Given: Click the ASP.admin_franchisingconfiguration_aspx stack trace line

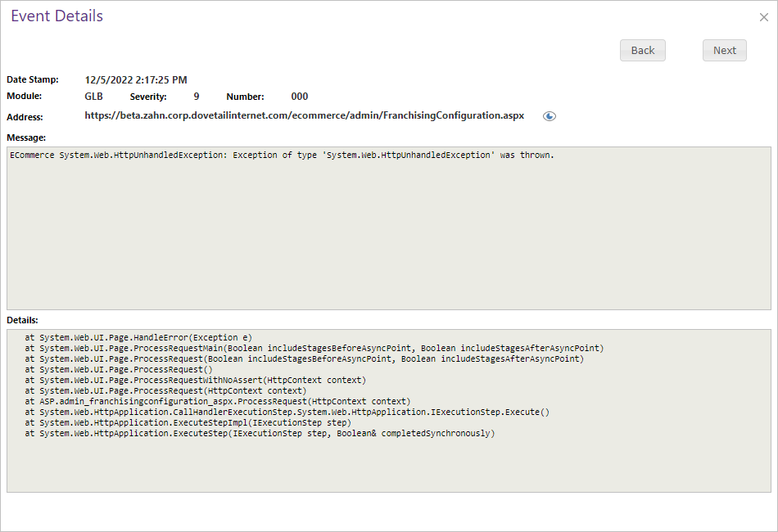Looking at the screenshot, I should [x=217, y=401].
